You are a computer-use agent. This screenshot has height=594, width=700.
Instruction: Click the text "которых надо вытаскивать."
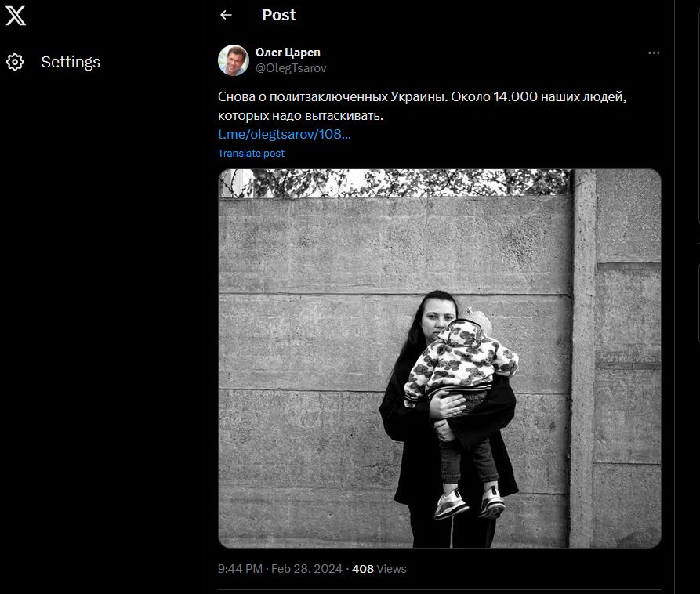click(301, 115)
